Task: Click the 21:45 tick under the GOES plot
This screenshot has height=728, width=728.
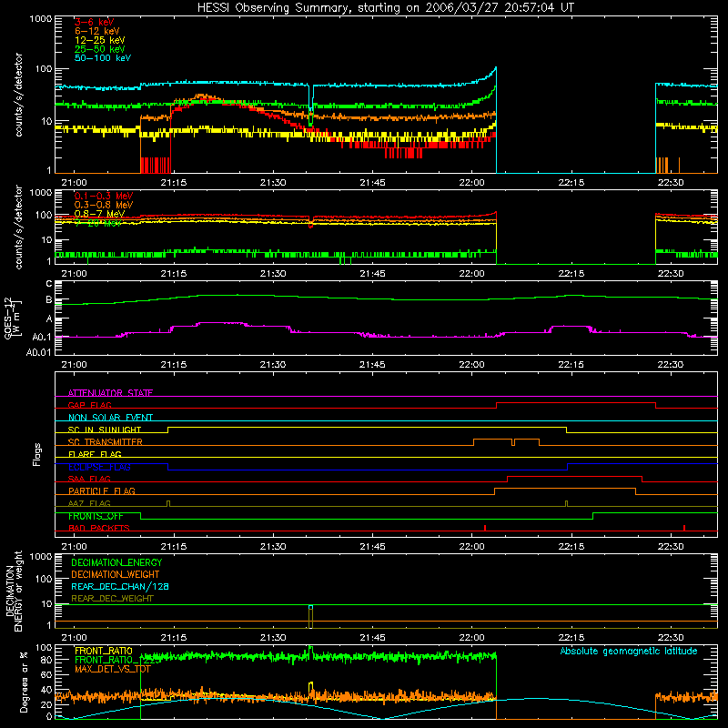Action: click(x=372, y=365)
